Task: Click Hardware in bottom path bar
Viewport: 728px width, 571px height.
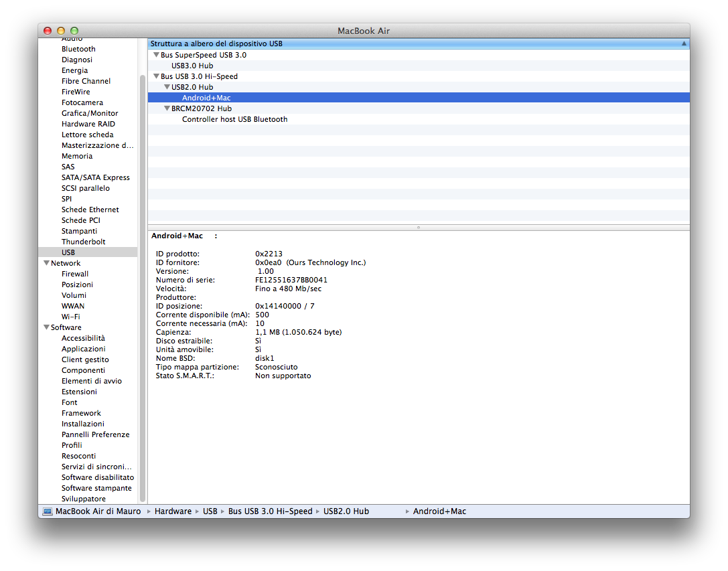Action: 173,511
